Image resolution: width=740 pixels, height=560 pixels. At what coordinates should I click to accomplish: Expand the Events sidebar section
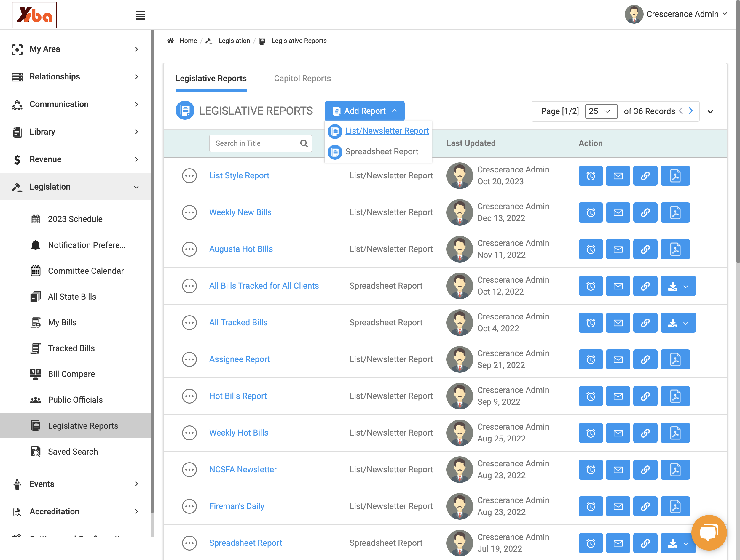(x=75, y=484)
